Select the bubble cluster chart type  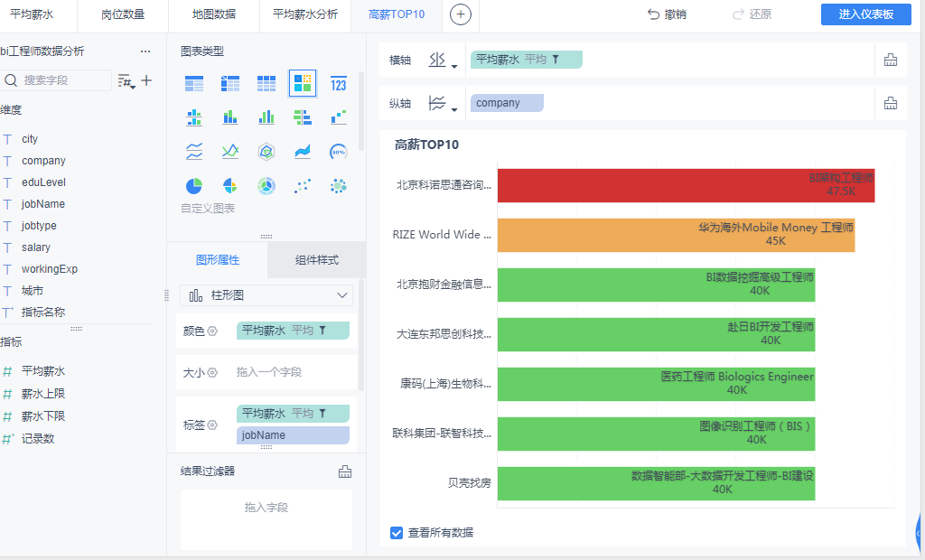point(338,186)
